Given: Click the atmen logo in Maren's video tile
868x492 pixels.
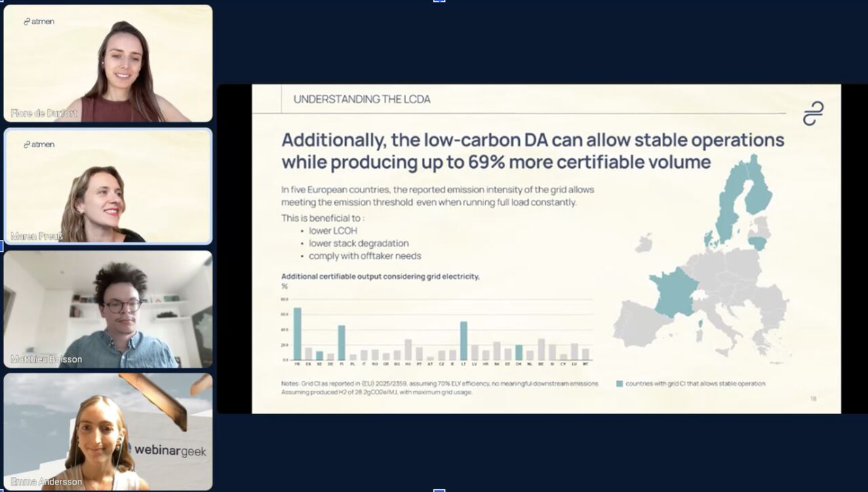Looking at the screenshot, I should pyautogui.click(x=39, y=144).
